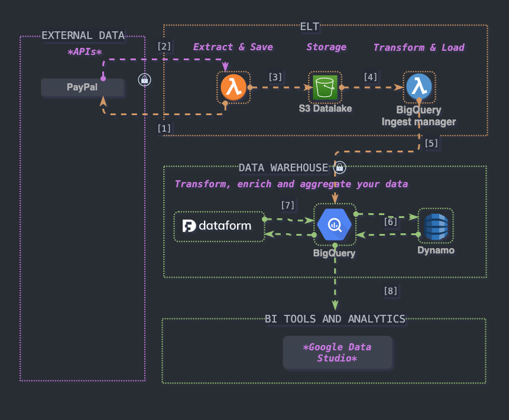
Task: Select the DATA WAREHOUSE group title
Action: tap(283, 168)
